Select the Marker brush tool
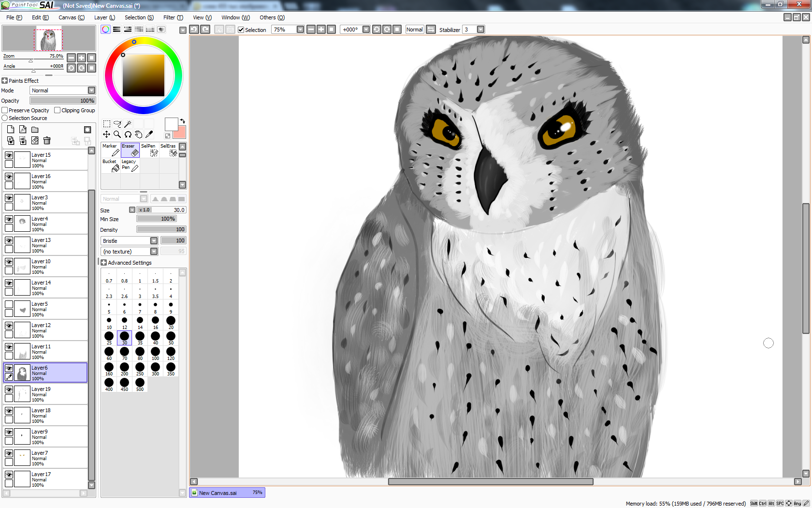 pyautogui.click(x=111, y=150)
